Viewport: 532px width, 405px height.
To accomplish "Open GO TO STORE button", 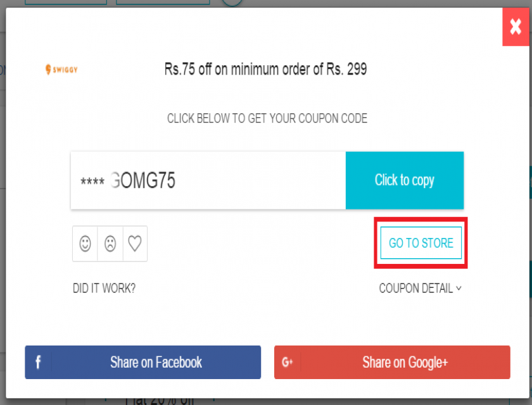I will [x=421, y=242].
